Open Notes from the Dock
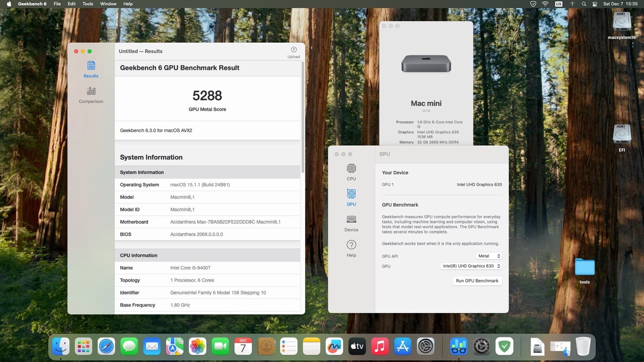This screenshot has height=362, width=644. tap(312, 346)
